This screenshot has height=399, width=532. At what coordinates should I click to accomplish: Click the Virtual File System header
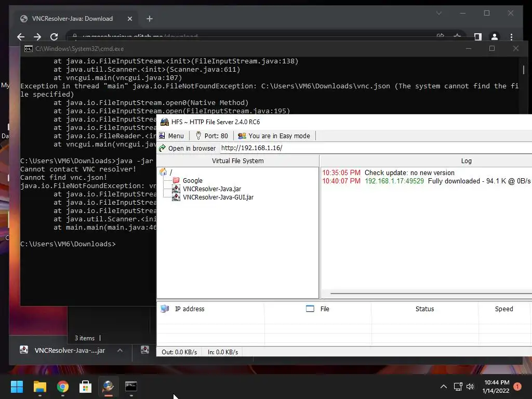[x=238, y=161]
